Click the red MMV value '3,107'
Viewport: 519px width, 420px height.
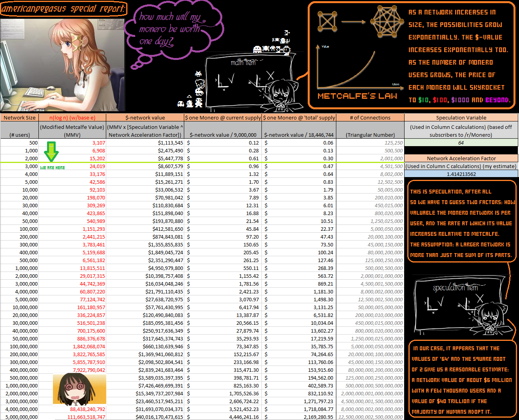[x=98, y=143]
